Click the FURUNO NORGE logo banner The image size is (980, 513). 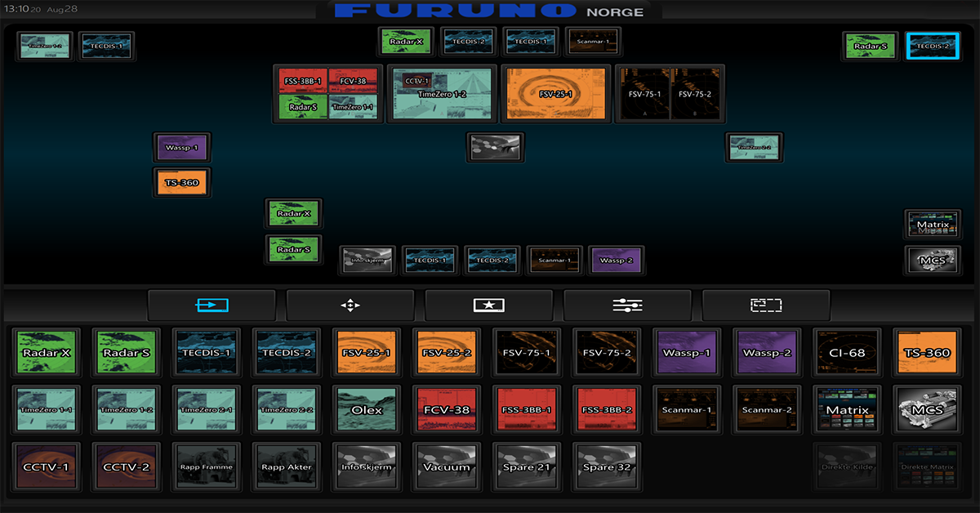pos(490,11)
